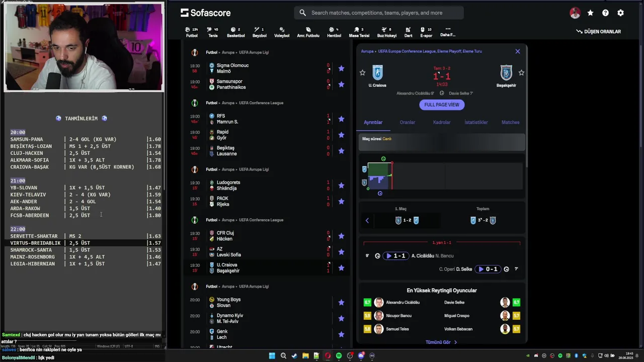
Task: Toggle favorite star for RFS–Hamrun S.
Action: point(341,119)
